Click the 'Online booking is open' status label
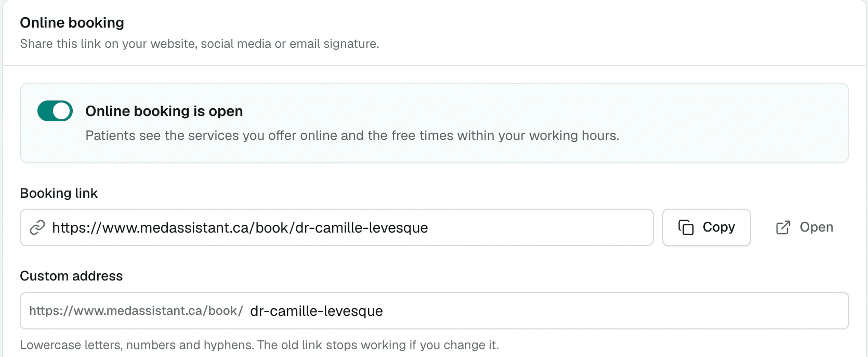 [x=164, y=111]
